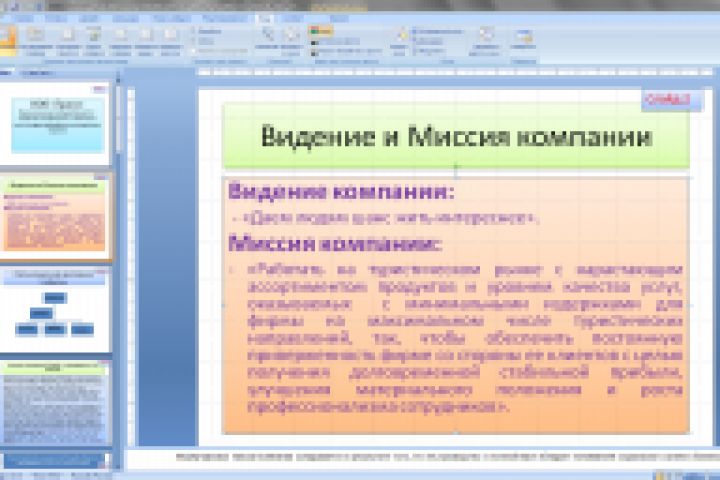Open the Рецензирование ribbon tab
This screenshot has width=720, height=480.
[x=224, y=18]
